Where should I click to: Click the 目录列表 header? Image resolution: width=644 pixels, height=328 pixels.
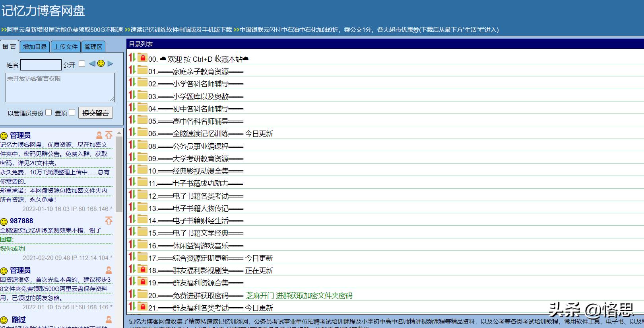click(141, 44)
